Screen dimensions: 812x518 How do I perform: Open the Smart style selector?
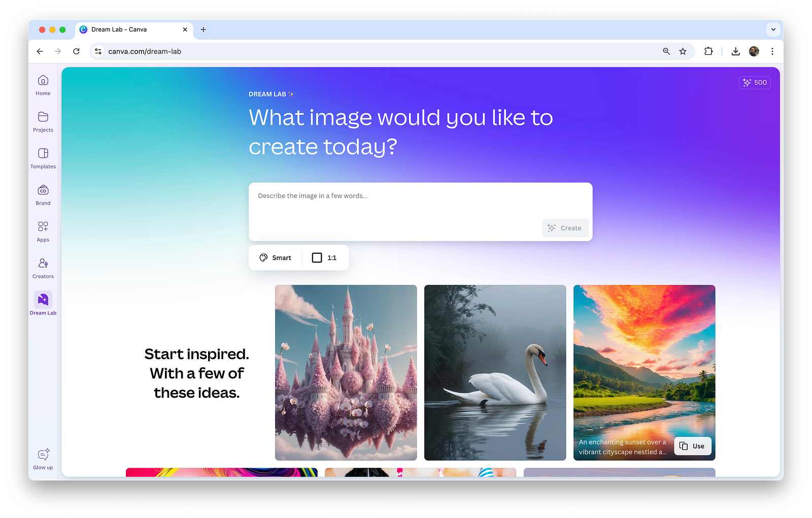point(275,257)
